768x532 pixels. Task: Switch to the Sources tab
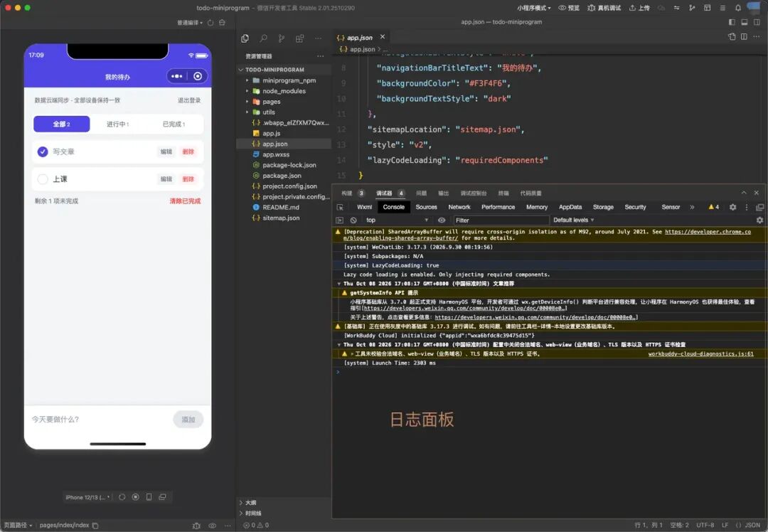(426, 207)
